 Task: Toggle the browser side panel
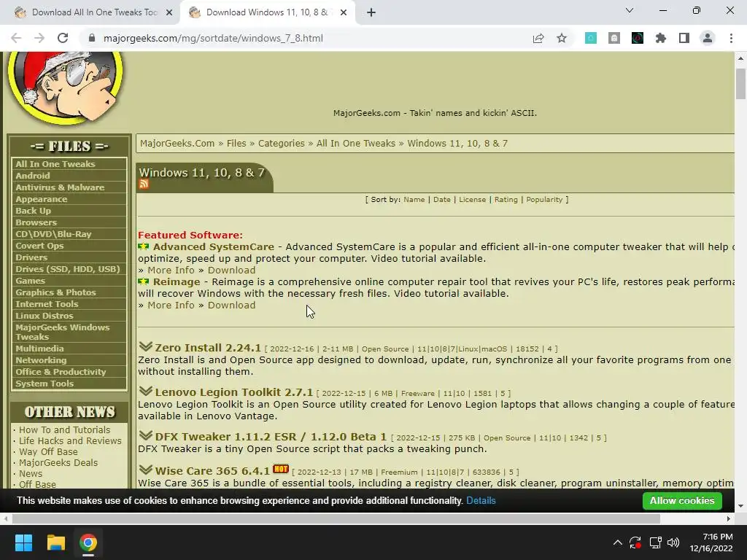pyautogui.click(x=684, y=38)
